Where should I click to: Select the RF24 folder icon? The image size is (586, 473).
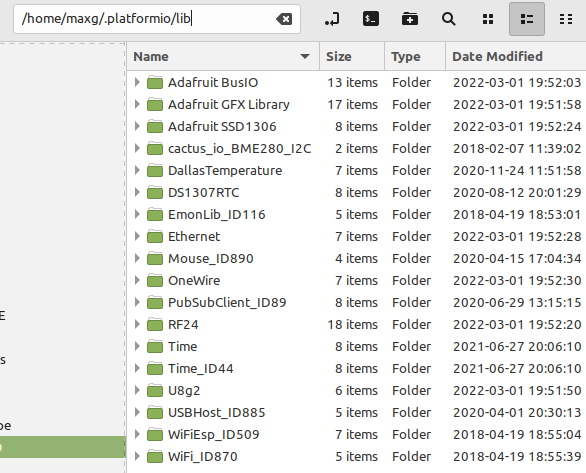click(x=155, y=325)
